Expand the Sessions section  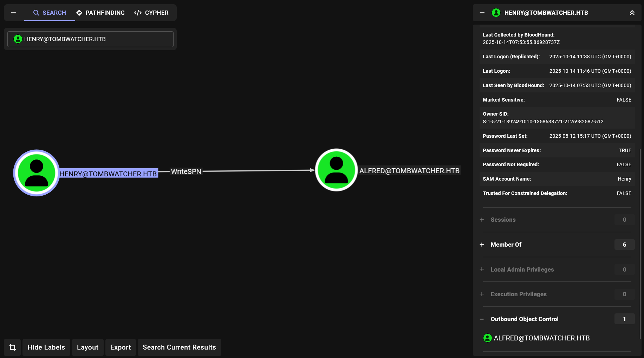[x=503, y=220]
